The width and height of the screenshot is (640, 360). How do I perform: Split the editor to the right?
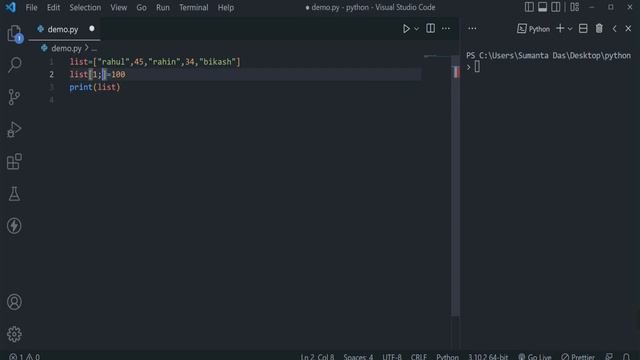(x=430, y=28)
